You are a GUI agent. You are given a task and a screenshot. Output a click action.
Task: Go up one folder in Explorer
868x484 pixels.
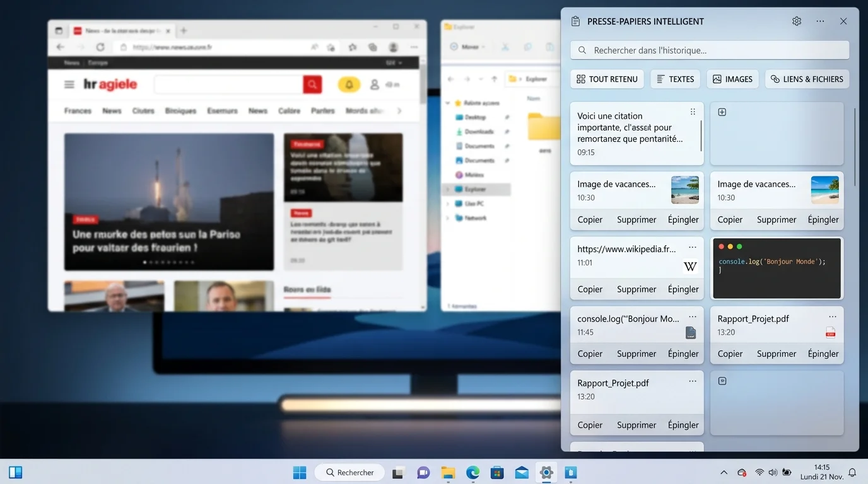pos(495,79)
